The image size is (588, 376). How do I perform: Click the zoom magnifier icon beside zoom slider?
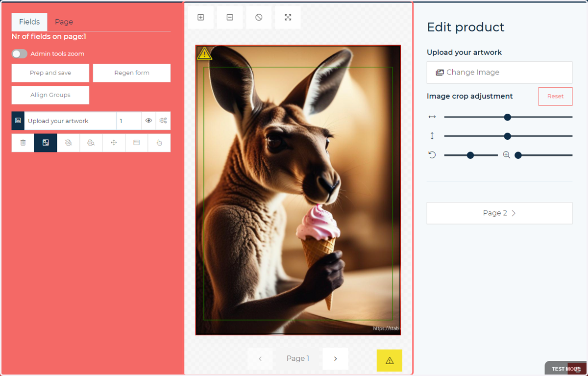(x=507, y=155)
